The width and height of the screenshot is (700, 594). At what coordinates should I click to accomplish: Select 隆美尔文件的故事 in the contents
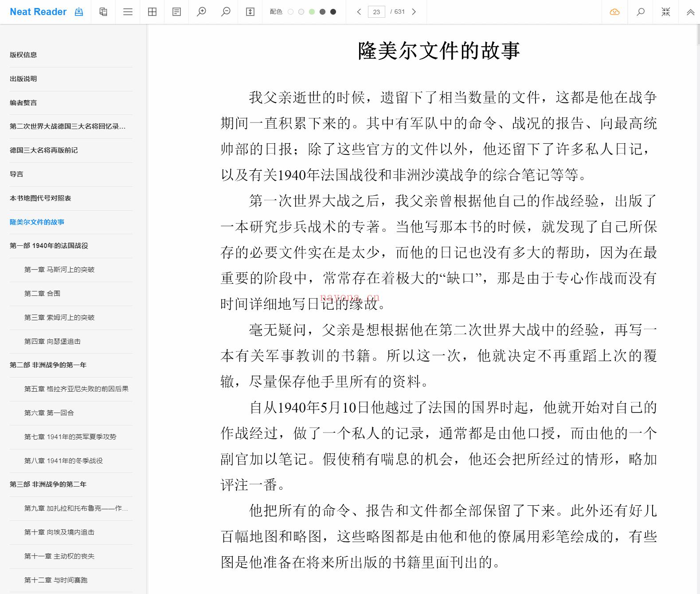37,222
